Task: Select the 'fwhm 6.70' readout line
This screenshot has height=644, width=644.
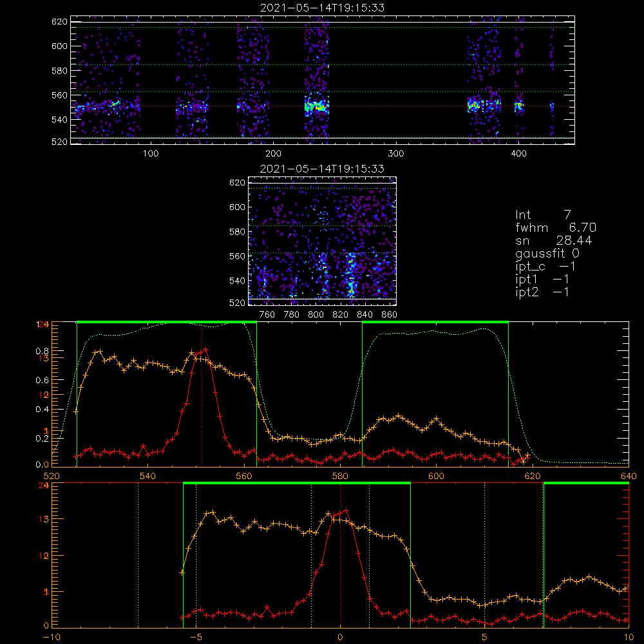Action: click(556, 227)
